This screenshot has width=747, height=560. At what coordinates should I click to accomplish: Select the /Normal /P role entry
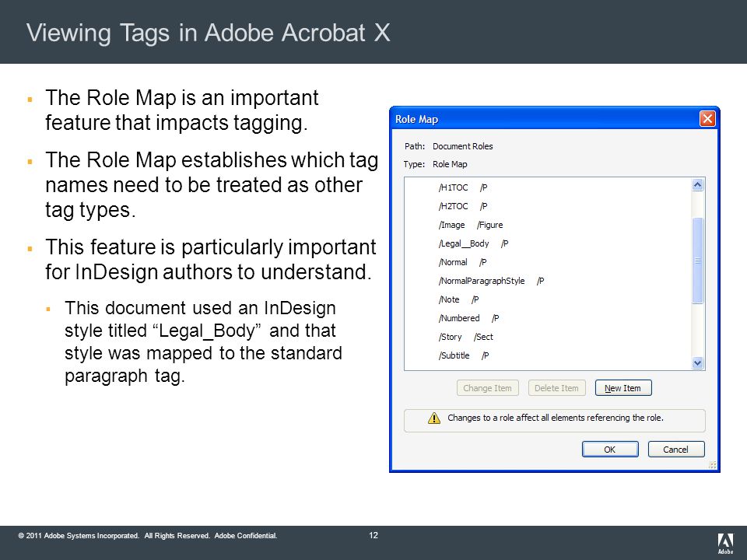pos(462,262)
